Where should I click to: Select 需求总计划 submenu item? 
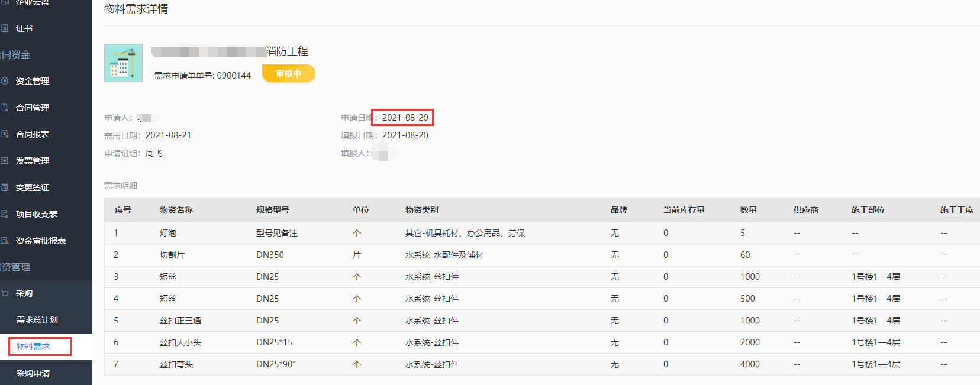pyautogui.click(x=37, y=320)
